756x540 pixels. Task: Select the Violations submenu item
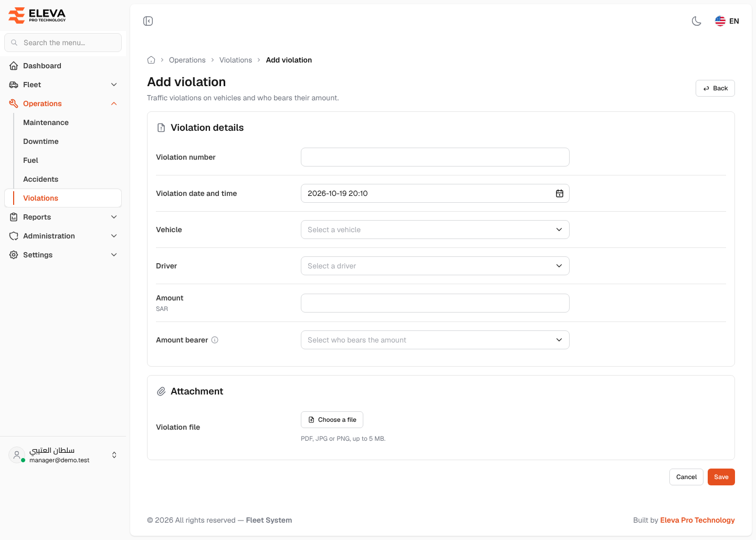(63, 198)
